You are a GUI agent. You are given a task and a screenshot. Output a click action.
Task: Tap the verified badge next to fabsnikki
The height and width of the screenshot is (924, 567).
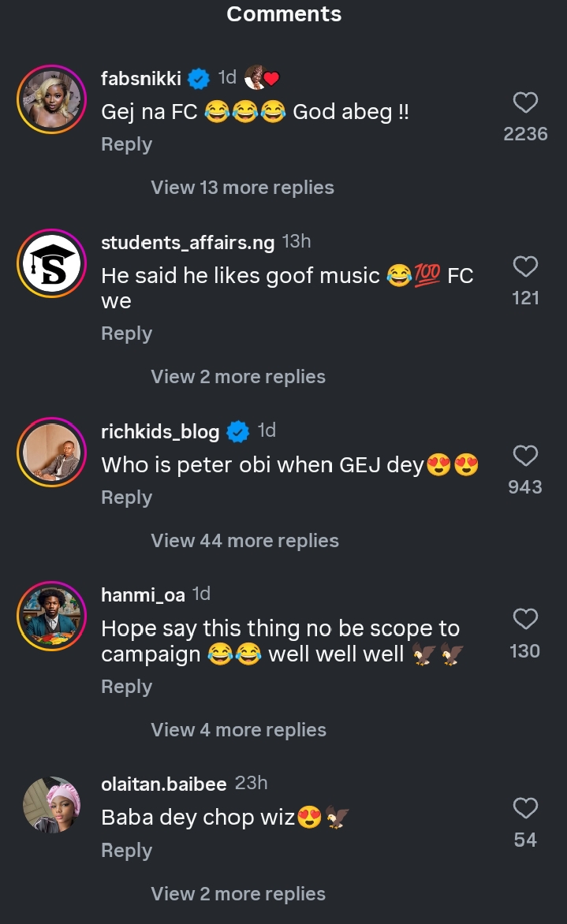point(199,78)
